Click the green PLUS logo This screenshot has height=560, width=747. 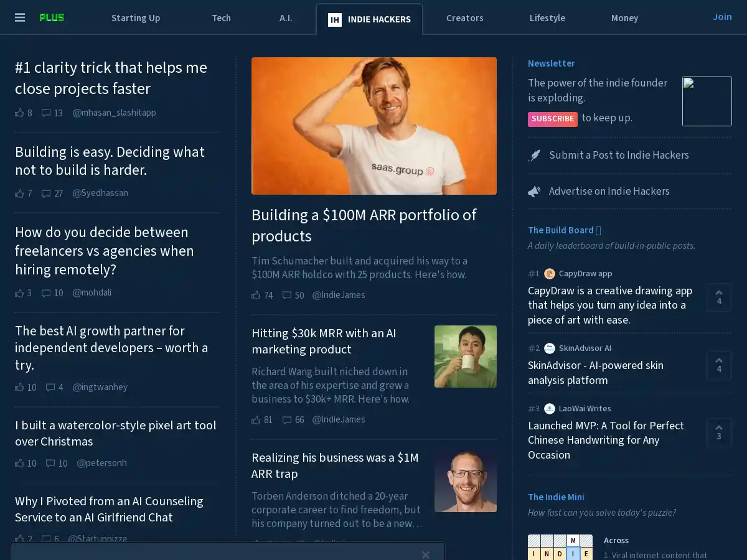pos(52,17)
